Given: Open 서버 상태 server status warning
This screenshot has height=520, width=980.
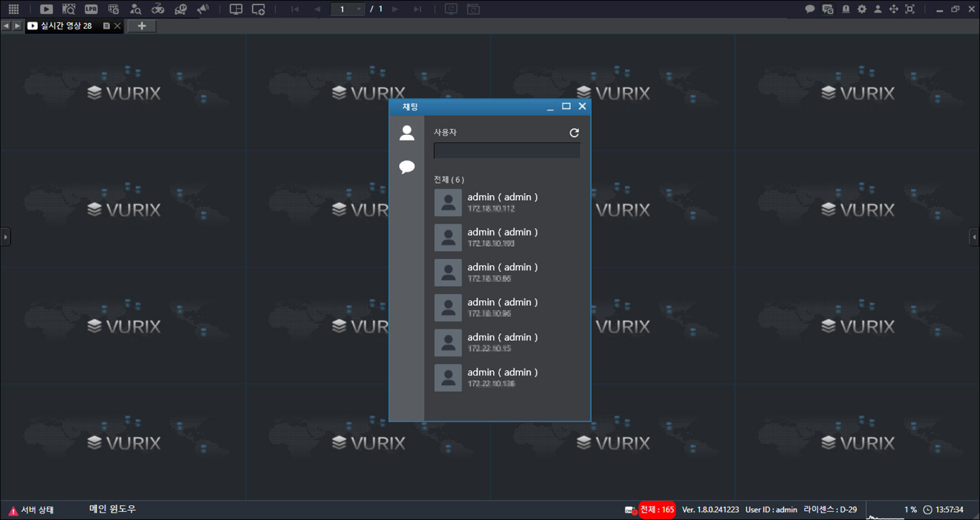Looking at the screenshot, I should coord(32,510).
